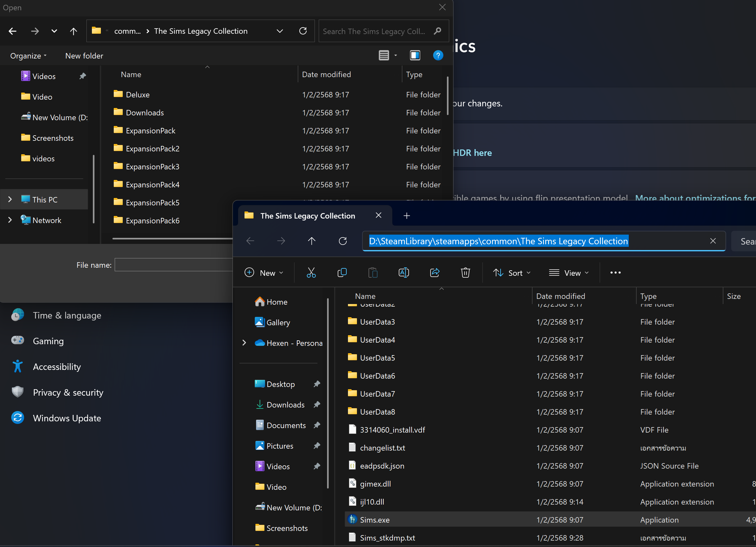
Task: Toggle the preview pane in Open dialog
Action: coord(415,55)
